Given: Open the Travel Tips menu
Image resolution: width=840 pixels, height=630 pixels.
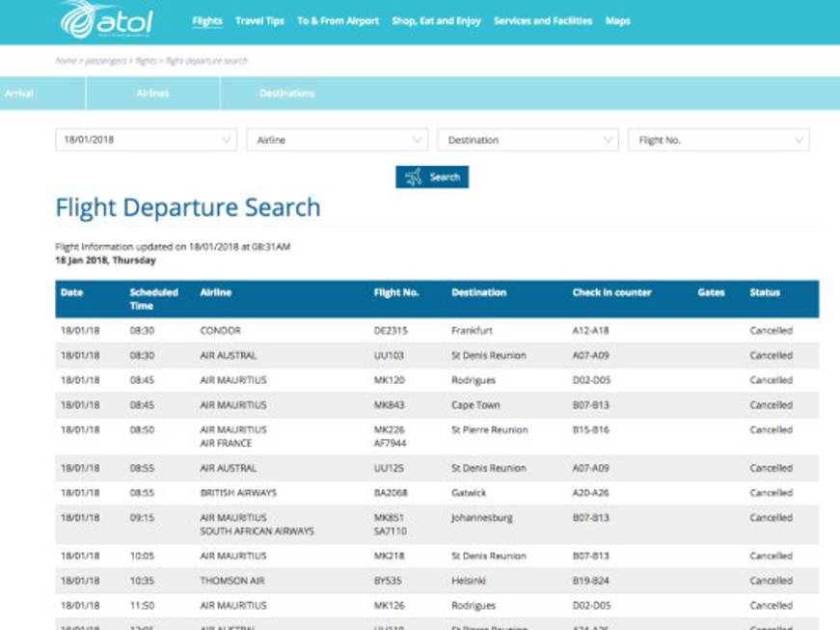Looking at the screenshot, I should [x=259, y=21].
